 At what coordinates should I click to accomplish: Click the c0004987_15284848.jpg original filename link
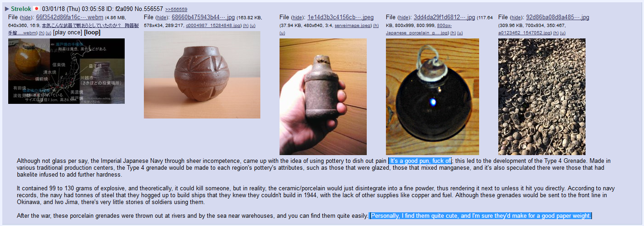click(213, 26)
